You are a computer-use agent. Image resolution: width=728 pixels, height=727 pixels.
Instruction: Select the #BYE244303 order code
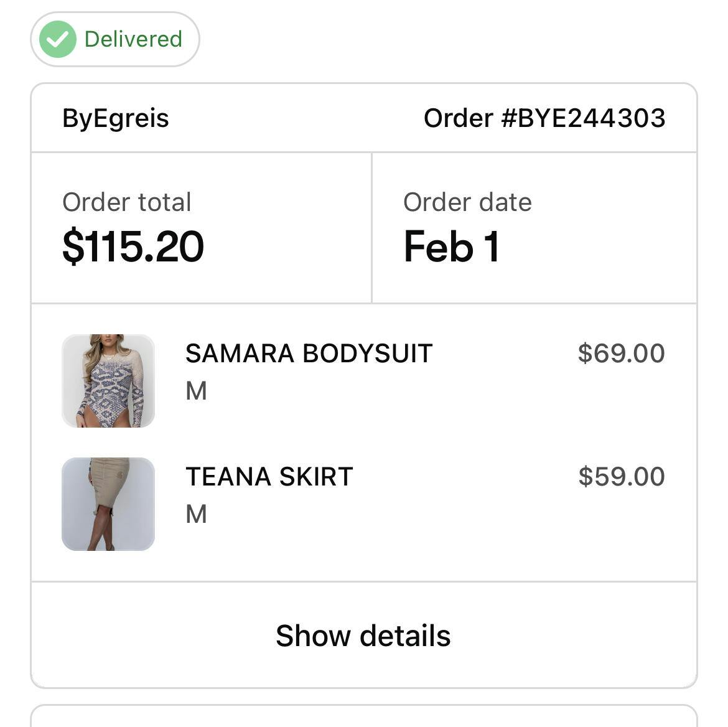coord(583,118)
